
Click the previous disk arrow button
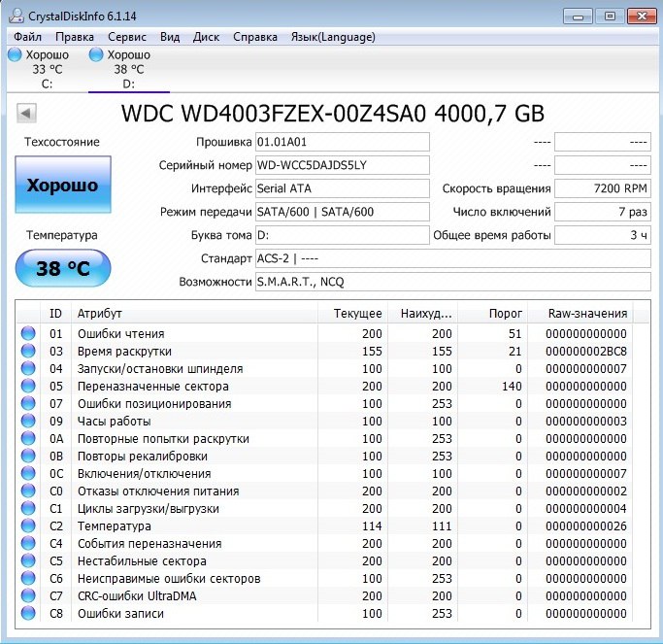tap(27, 114)
